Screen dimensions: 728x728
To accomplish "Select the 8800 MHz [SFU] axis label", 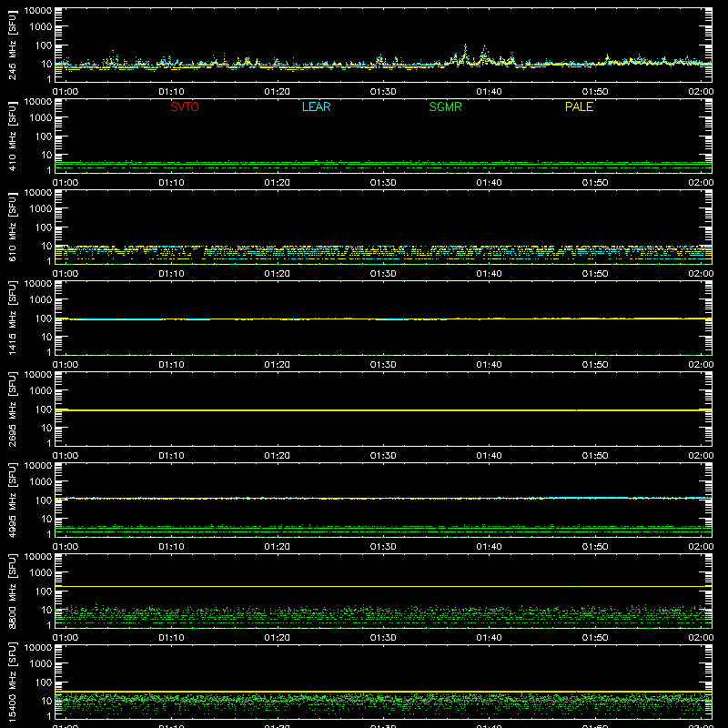I will coord(13,591).
